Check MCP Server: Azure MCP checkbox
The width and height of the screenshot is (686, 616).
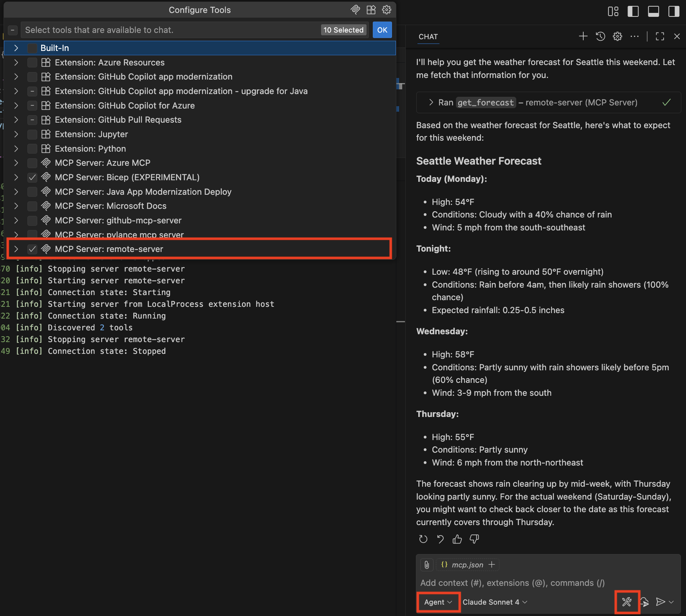pyautogui.click(x=32, y=163)
